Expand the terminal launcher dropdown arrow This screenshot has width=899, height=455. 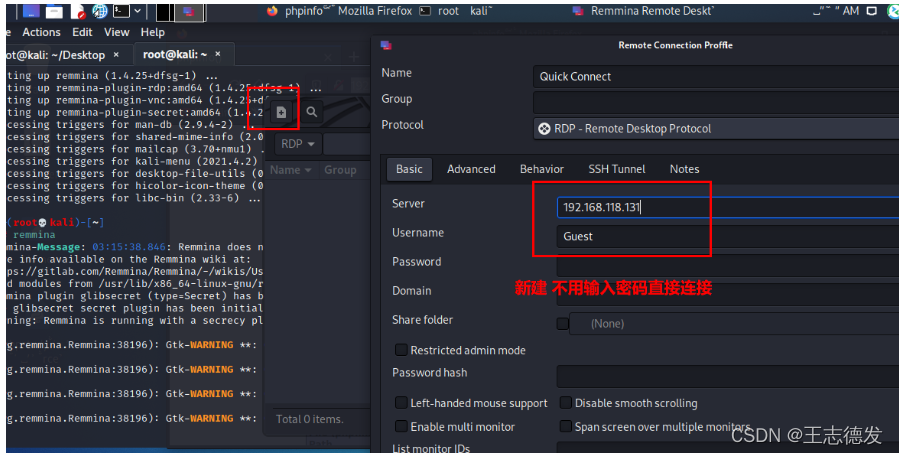(137, 11)
